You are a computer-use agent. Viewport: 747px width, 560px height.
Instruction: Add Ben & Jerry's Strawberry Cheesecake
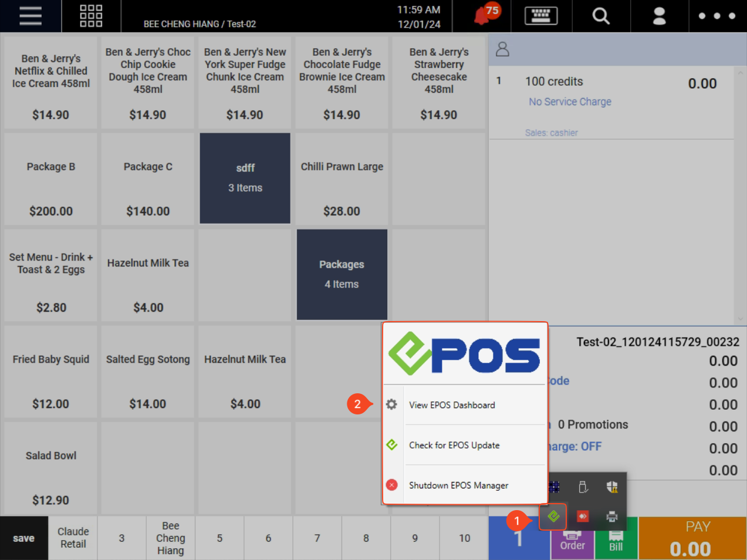point(439,83)
